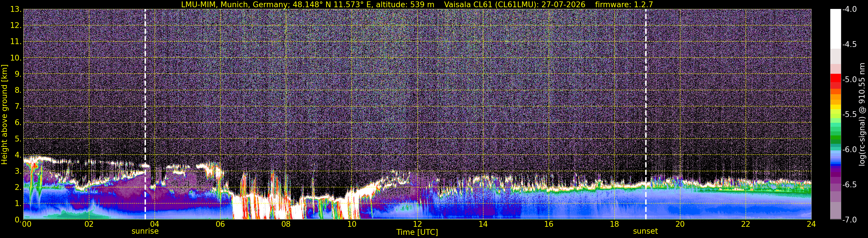Screen dimensions: 868x238
Task: Click the white dashed sunset line
Action: [x=646, y=114]
